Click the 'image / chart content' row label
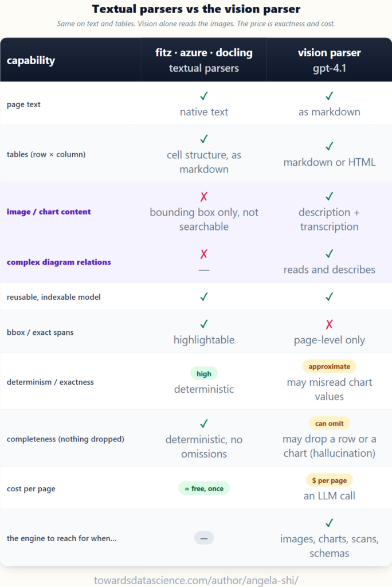Viewport: 392px width, 587px height. tap(49, 212)
